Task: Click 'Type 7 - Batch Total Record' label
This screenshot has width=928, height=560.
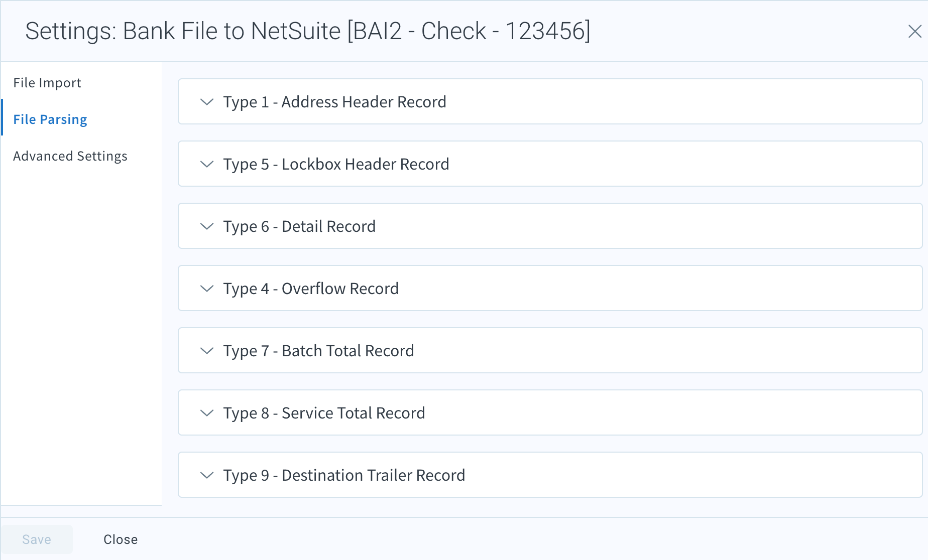Action: pos(319,351)
